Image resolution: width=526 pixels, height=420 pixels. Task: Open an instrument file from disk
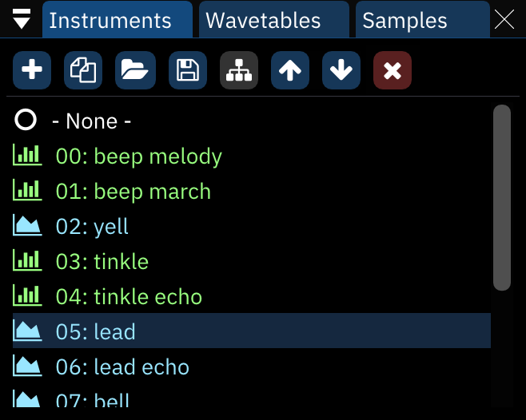click(134, 71)
